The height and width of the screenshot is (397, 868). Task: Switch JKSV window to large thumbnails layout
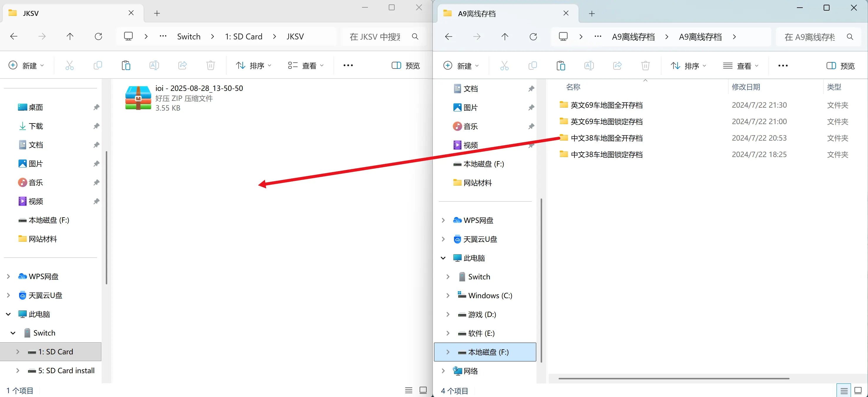click(x=423, y=390)
